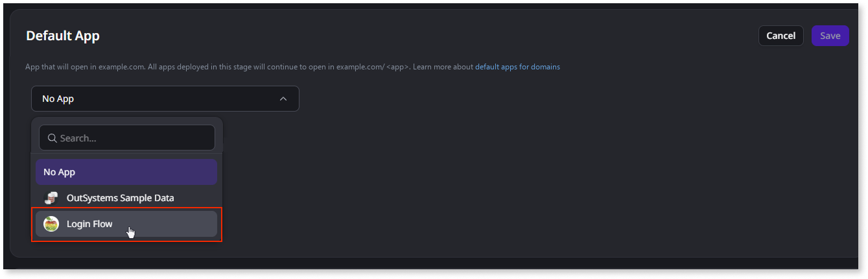Click the search magnifier icon

click(x=53, y=138)
